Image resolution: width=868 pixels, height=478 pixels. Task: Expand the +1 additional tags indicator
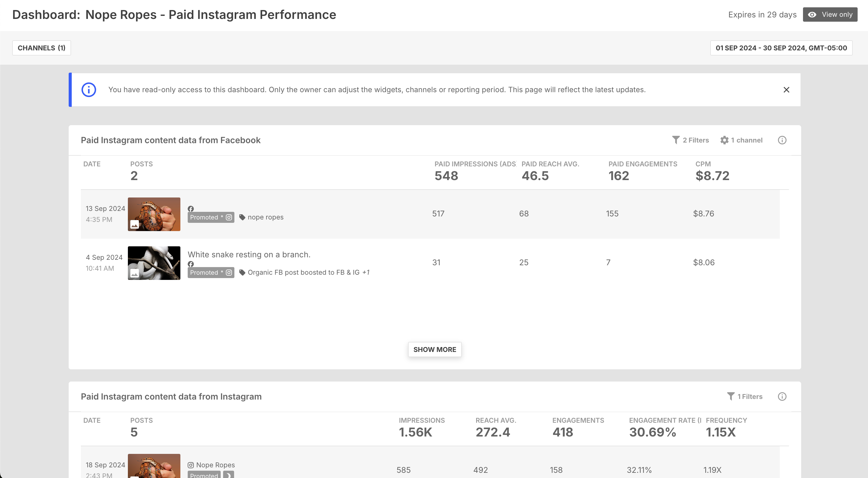coord(366,272)
